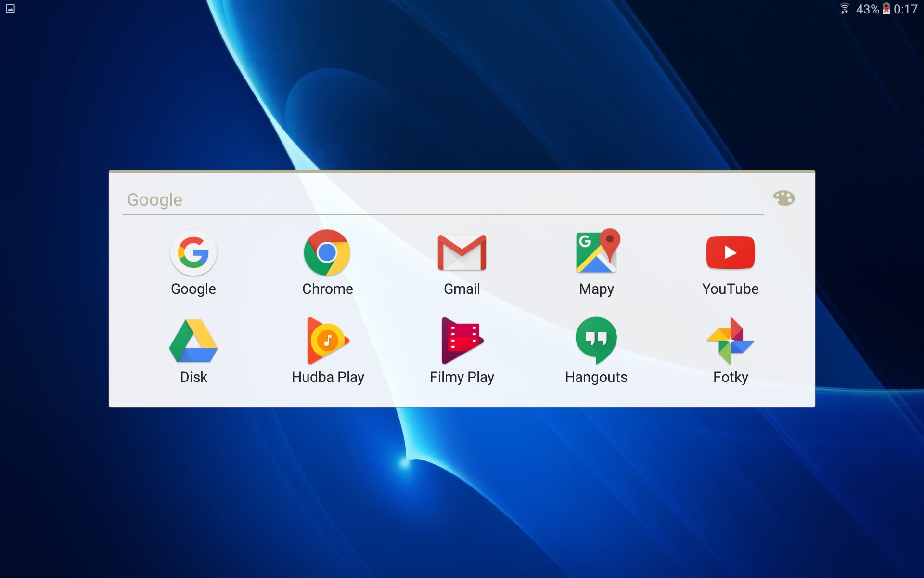Open the Hangouts messaging app
This screenshot has height=578, width=924.
[596, 341]
